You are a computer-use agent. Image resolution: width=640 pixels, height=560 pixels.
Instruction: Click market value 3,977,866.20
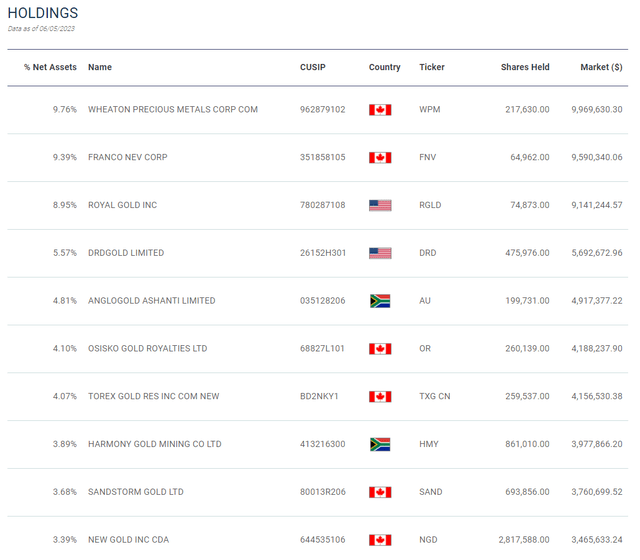[597, 444]
